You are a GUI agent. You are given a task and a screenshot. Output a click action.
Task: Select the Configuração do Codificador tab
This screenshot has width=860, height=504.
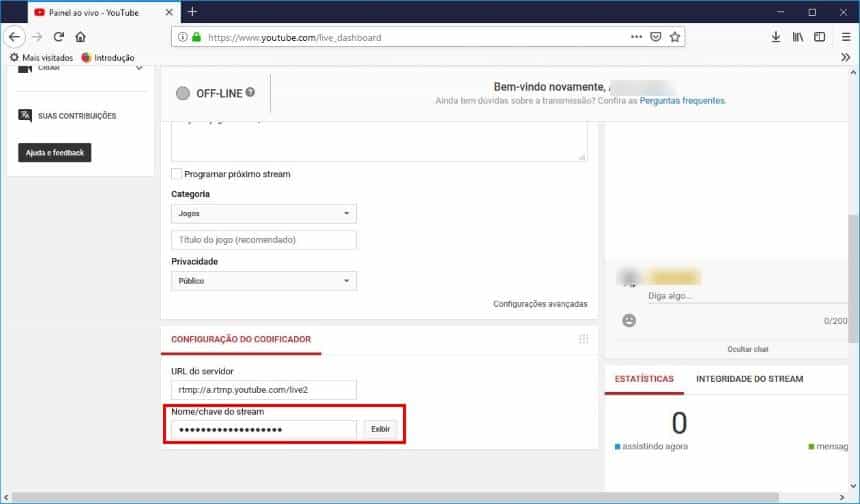pyautogui.click(x=241, y=339)
